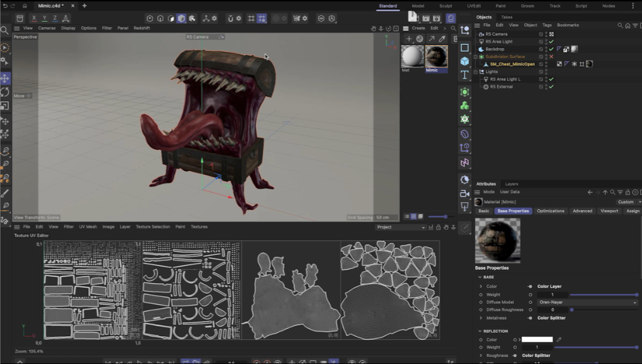Open the Optimizations material tab
Image resolution: width=642 pixels, height=364 pixels.
point(550,211)
